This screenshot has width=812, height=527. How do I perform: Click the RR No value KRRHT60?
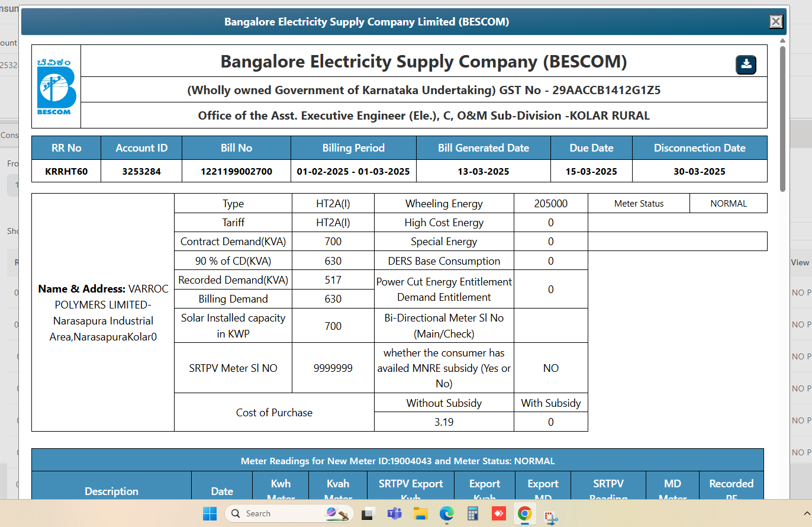(x=66, y=172)
